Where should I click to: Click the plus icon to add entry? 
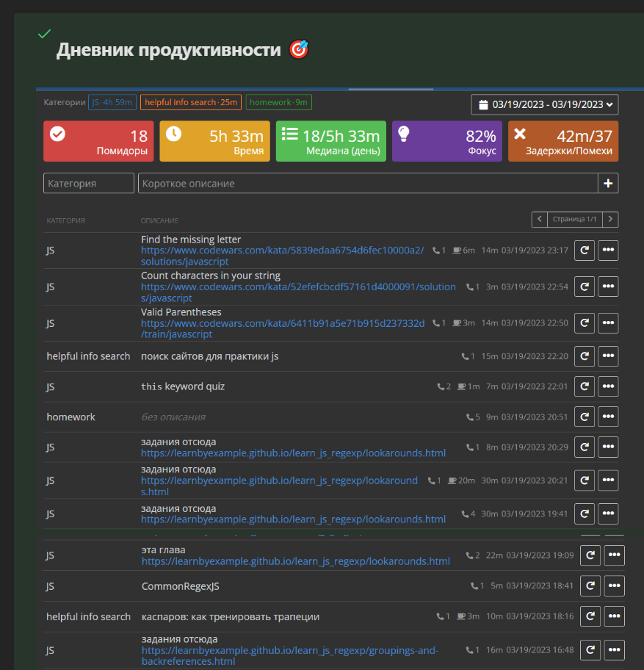click(x=608, y=184)
